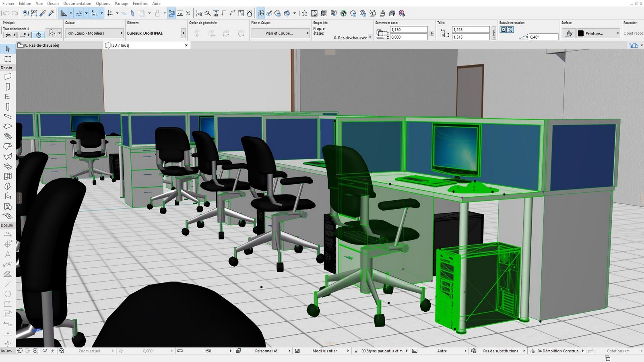
Task: Click the Object chair settings icon
Action: 52,33
